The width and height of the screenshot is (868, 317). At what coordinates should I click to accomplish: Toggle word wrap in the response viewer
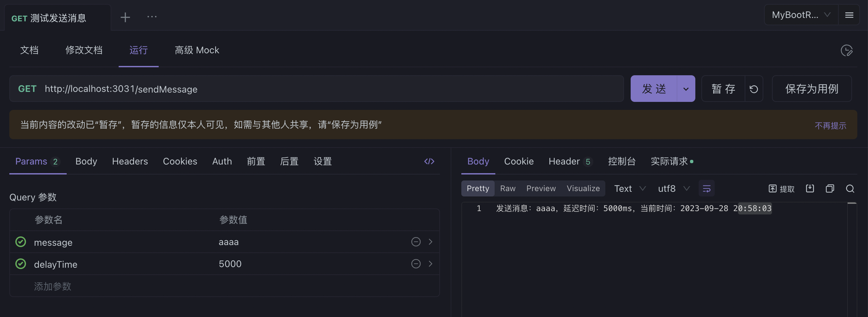707,188
